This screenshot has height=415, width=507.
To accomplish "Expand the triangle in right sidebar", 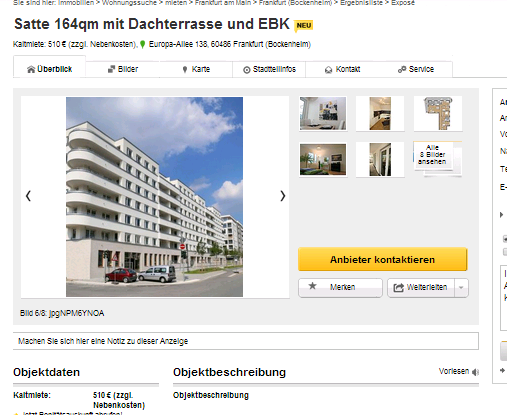I will (502, 215).
